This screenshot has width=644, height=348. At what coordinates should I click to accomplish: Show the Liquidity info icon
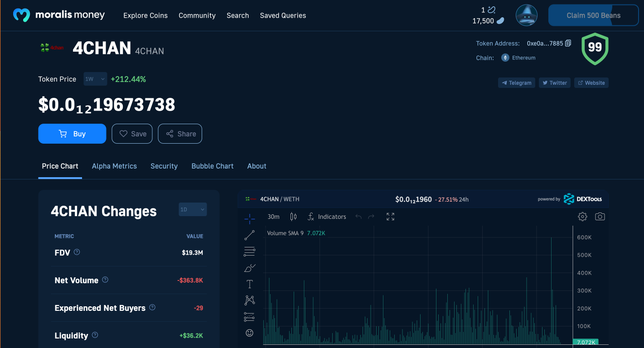click(95, 335)
